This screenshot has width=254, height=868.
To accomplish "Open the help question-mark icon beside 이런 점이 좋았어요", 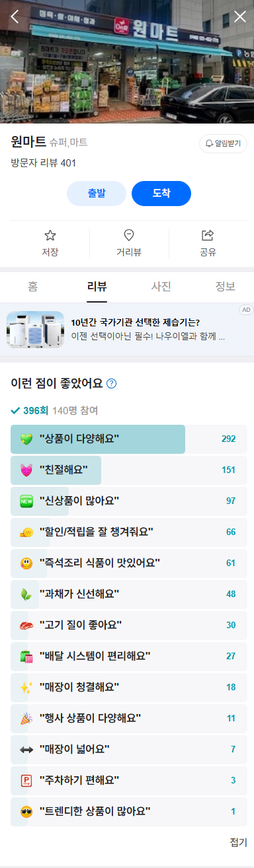I will [112, 383].
